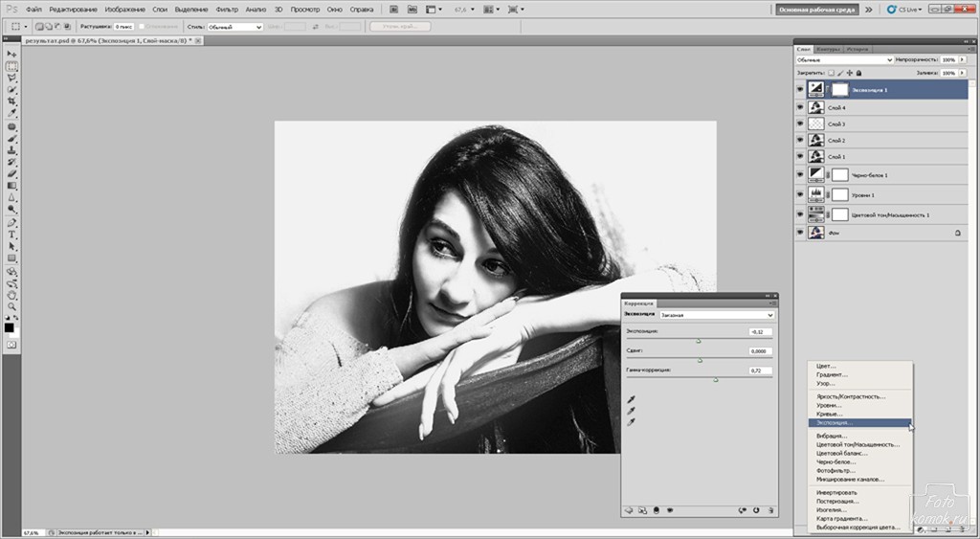
Task: Select the Eyedropper tool in the toolbar
Action: 12,114
